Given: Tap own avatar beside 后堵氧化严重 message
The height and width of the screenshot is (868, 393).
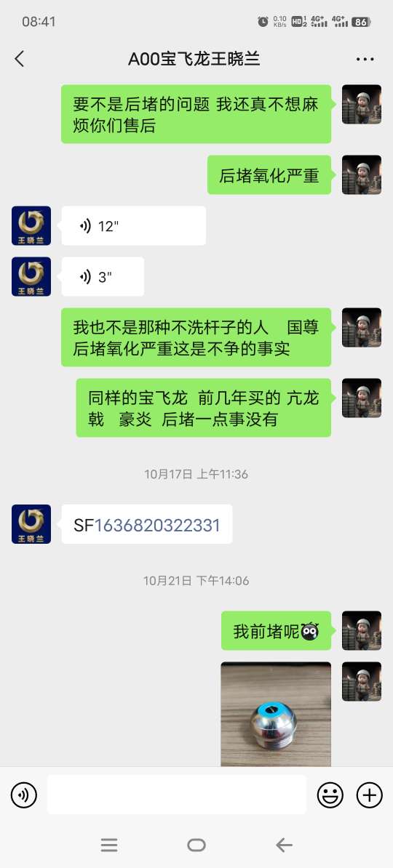Looking at the screenshot, I should click(x=362, y=175).
